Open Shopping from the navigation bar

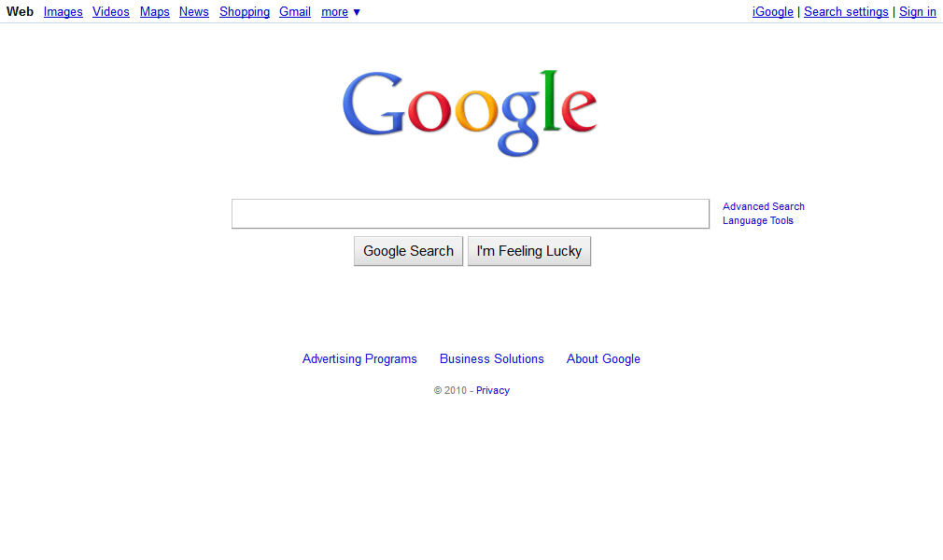[245, 12]
